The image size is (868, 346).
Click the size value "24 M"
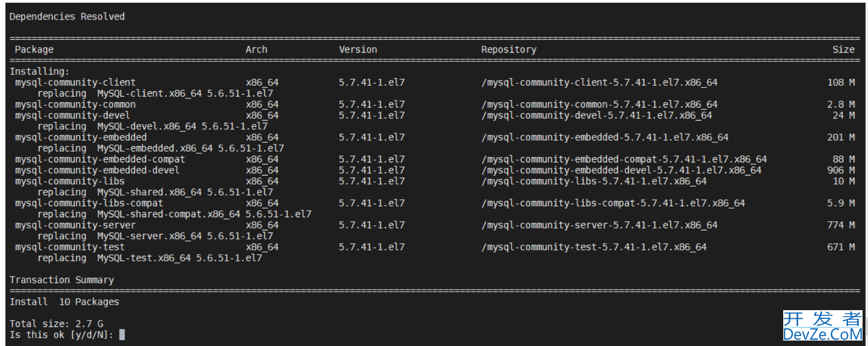844,115
